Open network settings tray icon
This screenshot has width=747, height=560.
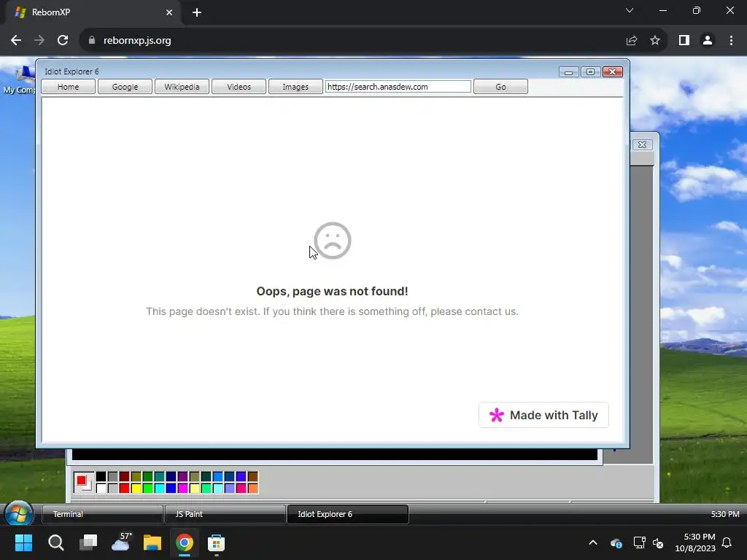639,542
